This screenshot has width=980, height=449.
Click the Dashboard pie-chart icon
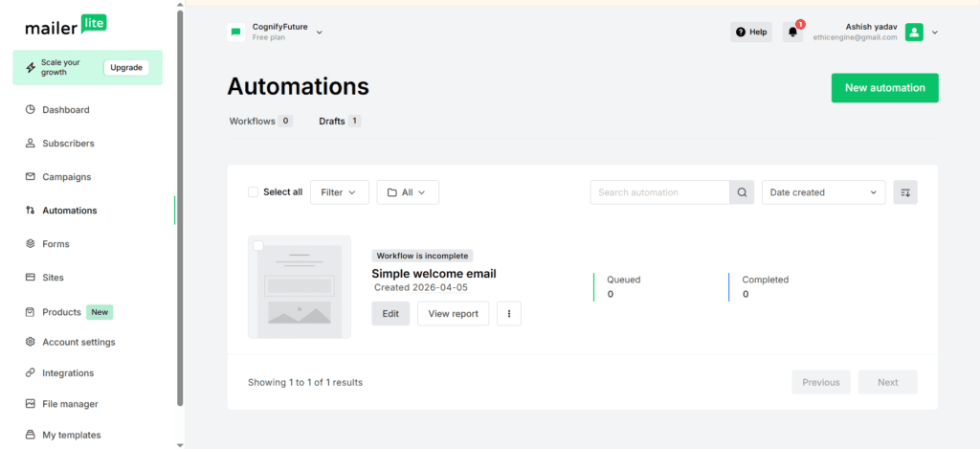[30, 109]
